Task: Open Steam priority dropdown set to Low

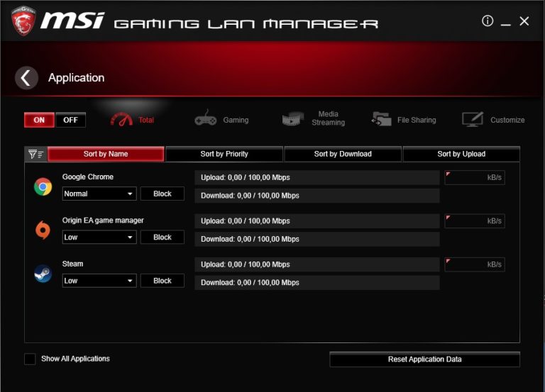Action: pyautogui.click(x=99, y=281)
